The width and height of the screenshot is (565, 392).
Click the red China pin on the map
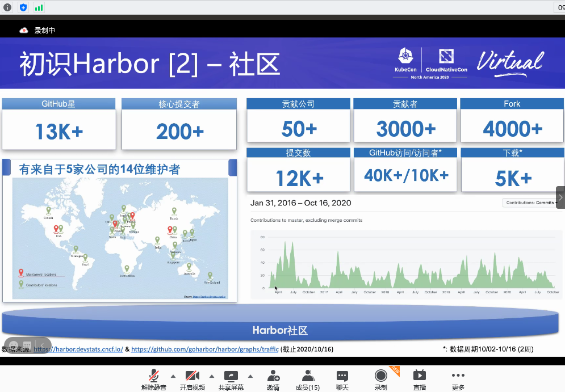(x=170, y=230)
